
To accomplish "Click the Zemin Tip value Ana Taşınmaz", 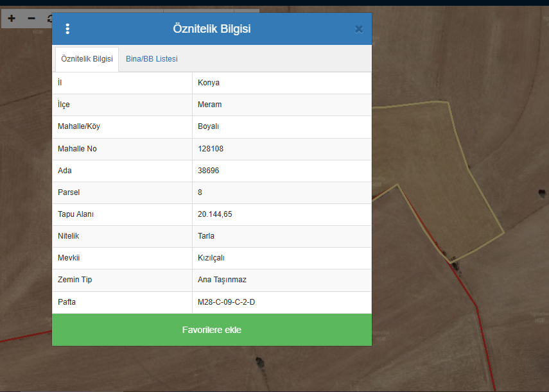I will pos(222,280).
